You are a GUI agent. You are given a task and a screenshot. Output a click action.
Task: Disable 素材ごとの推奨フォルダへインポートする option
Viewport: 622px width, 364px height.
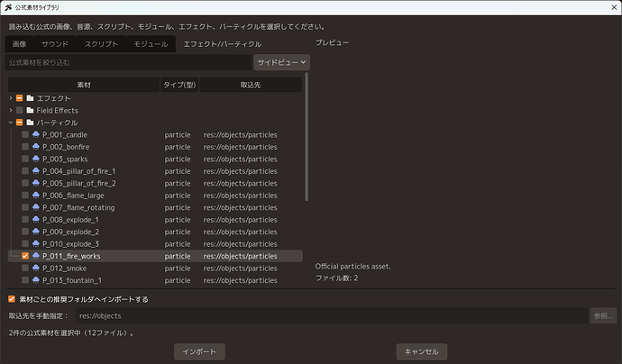[x=12, y=299]
